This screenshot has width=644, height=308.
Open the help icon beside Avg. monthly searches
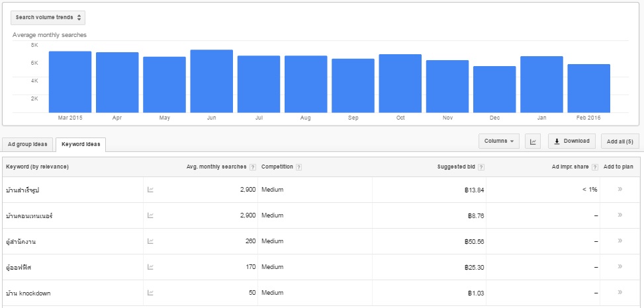(252, 167)
